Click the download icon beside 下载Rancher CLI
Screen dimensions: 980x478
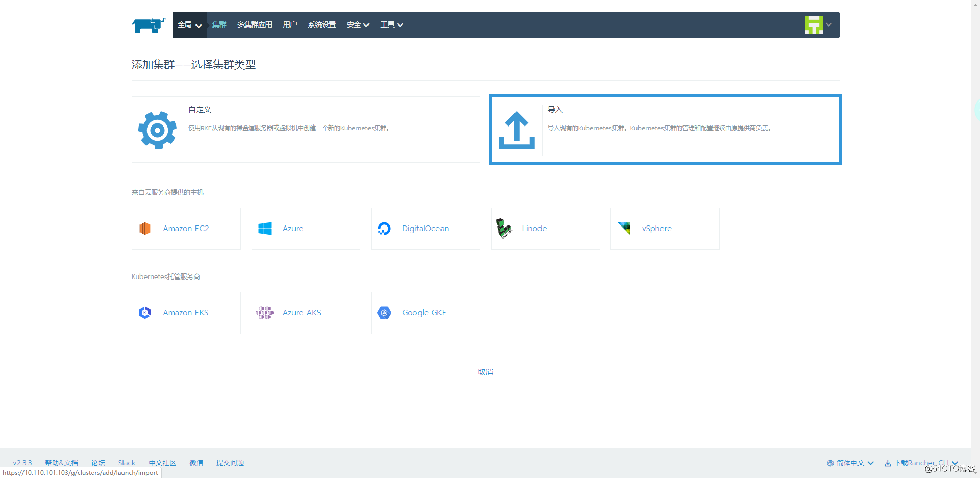pos(888,463)
